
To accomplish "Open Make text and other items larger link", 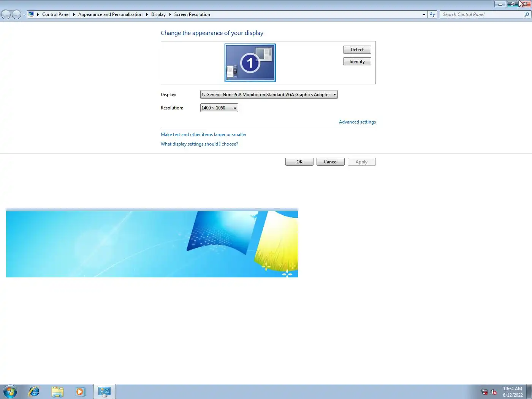I will pos(204,135).
